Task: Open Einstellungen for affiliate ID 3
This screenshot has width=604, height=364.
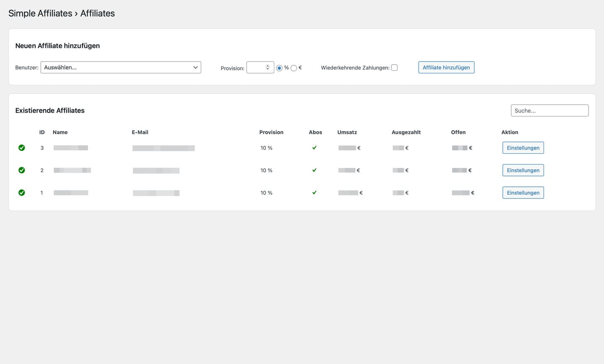Action: click(x=523, y=148)
